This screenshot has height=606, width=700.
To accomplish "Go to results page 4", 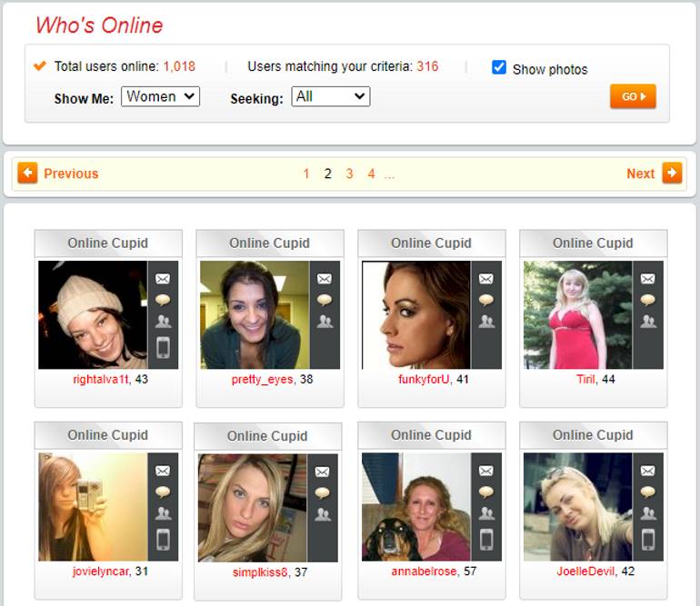I will (x=371, y=174).
